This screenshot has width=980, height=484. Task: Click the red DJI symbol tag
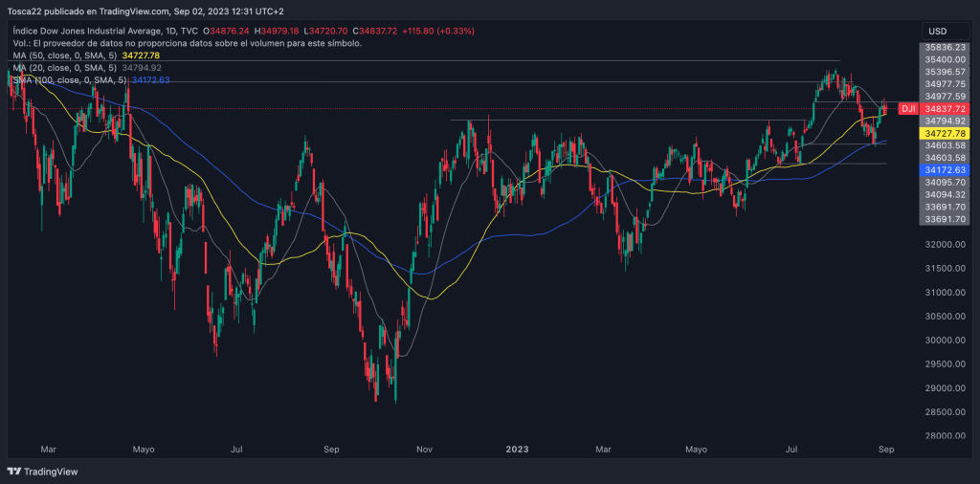(x=907, y=110)
